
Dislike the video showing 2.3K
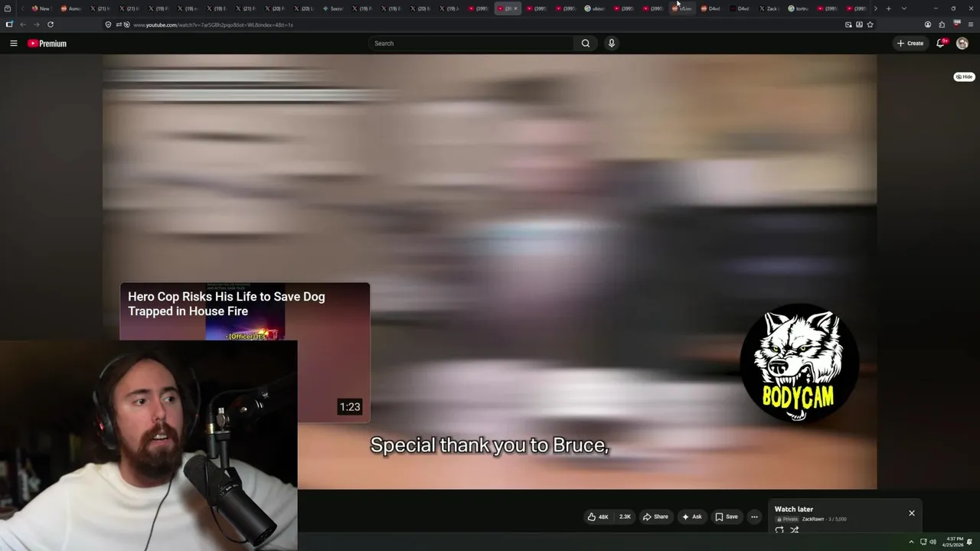625,517
